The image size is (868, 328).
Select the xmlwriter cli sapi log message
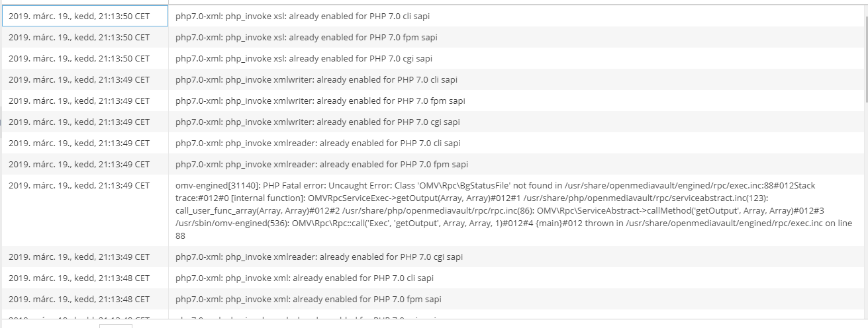point(316,79)
